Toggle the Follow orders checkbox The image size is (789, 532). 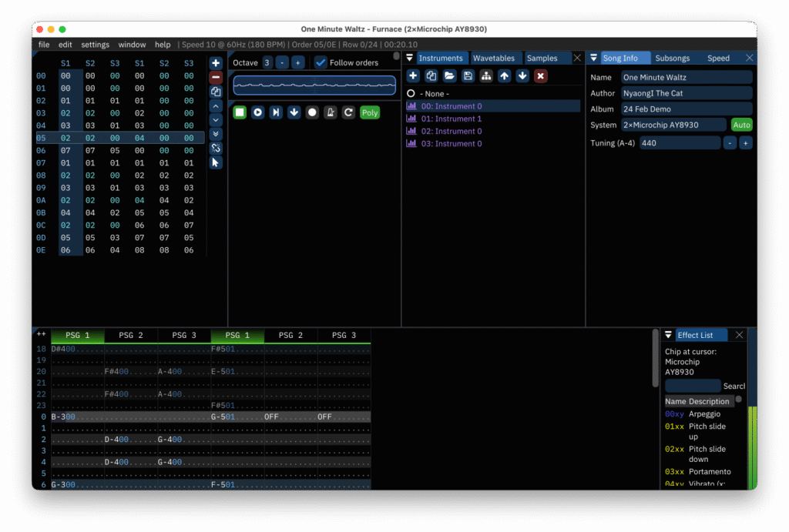[x=321, y=62]
